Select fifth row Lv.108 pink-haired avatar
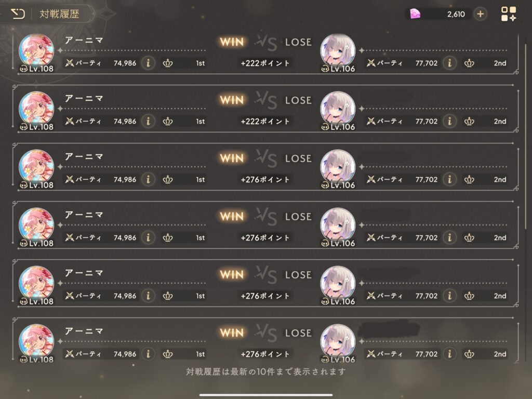This screenshot has height=399, width=532. tap(36, 285)
